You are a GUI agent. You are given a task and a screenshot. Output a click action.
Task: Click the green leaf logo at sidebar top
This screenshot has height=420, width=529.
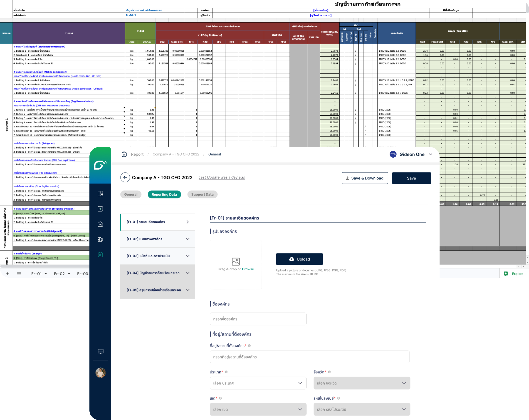(100, 165)
